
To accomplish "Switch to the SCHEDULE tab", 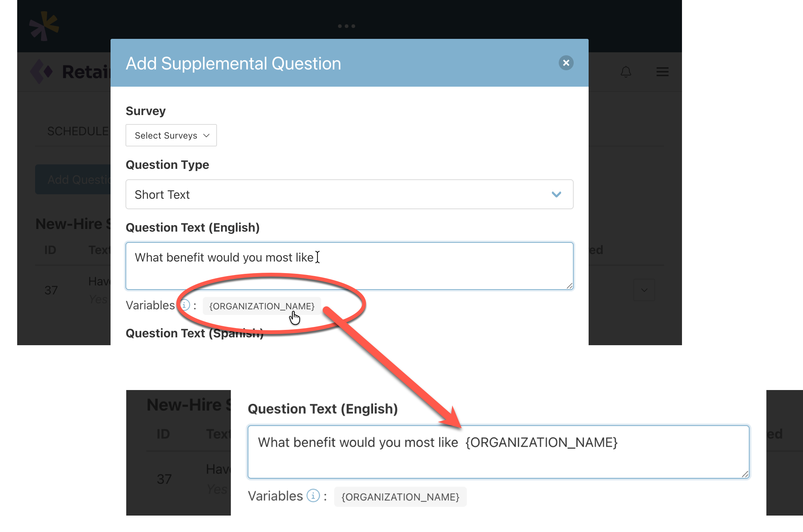I will click(78, 131).
